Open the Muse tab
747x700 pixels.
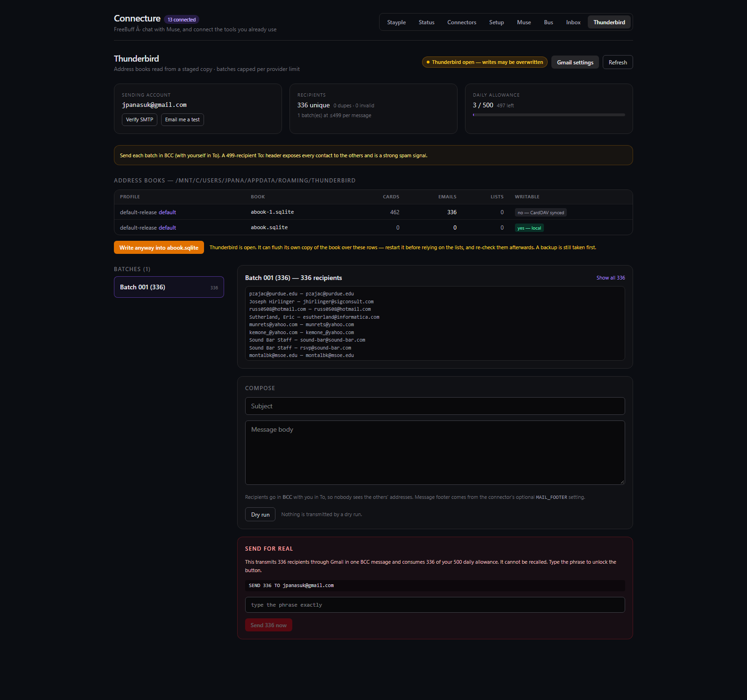pyautogui.click(x=524, y=22)
